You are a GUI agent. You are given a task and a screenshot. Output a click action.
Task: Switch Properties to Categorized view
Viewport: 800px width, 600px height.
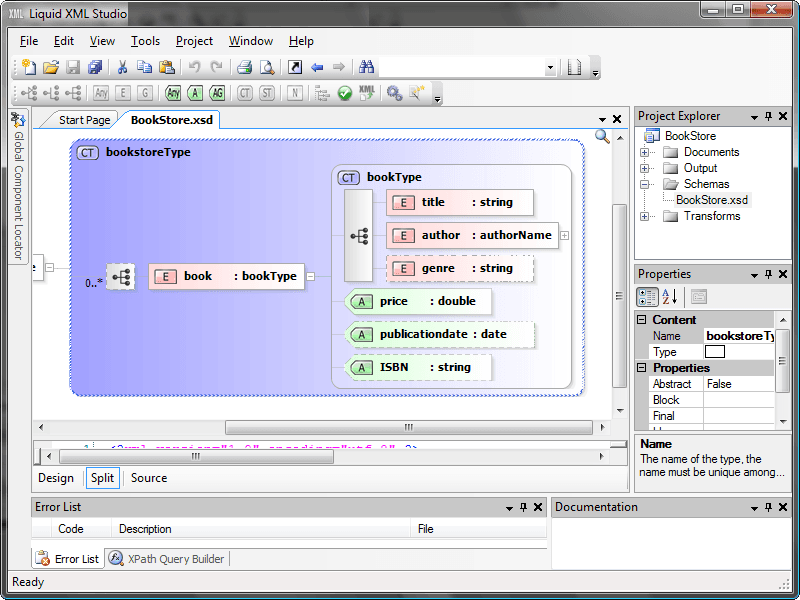tap(647, 297)
